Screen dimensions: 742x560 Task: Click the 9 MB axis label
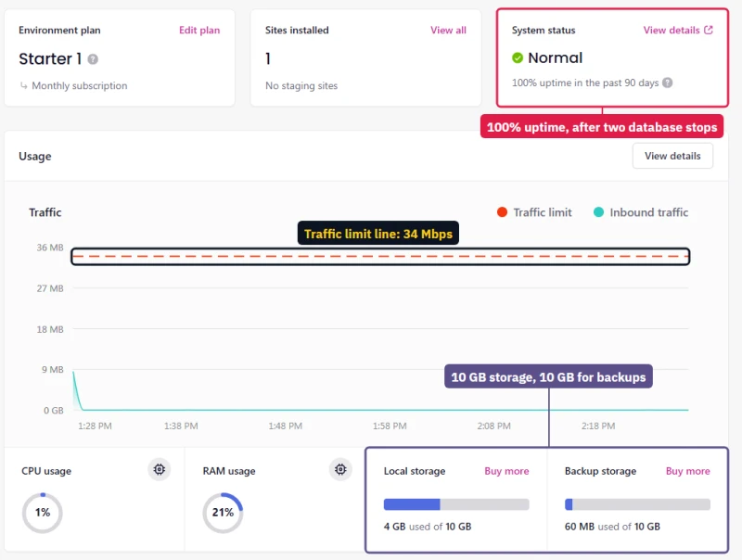coord(52,369)
